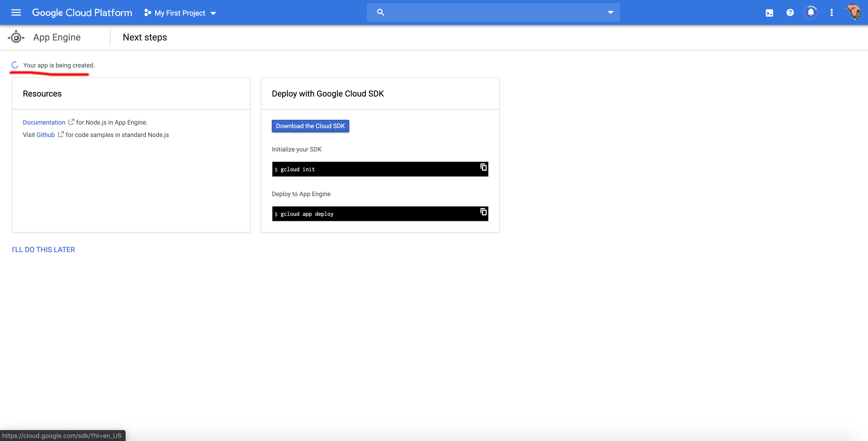Click the App Engine logo icon
Screen dimensions: 868x441
point(16,37)
